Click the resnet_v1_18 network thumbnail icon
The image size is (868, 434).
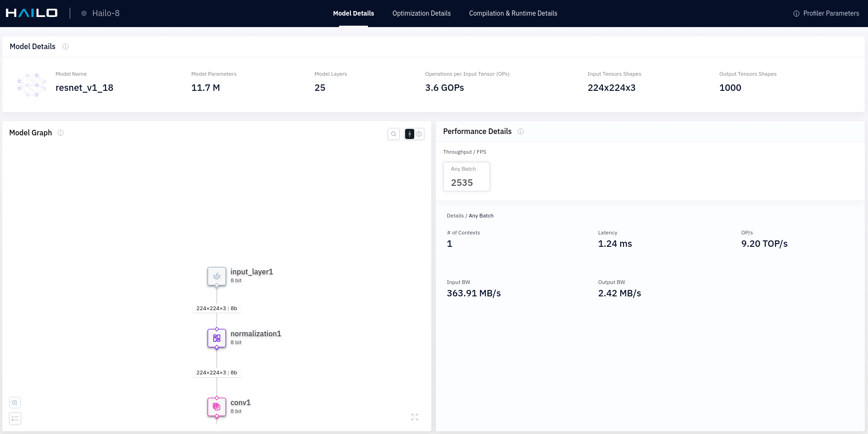(32, 85)
